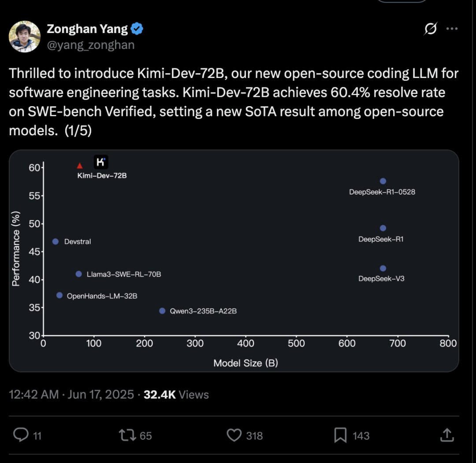
Task: Click the Devstral data point
Action: [x=56, y=241]
